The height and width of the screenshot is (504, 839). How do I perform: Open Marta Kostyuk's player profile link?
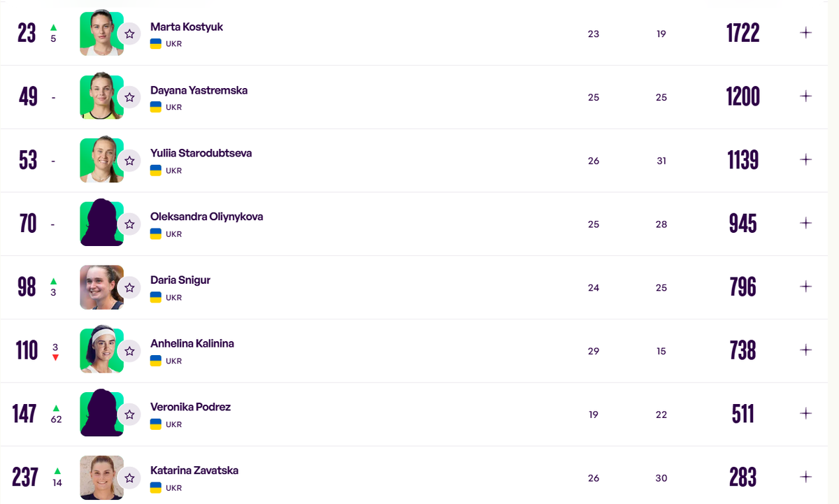point(187,27)
